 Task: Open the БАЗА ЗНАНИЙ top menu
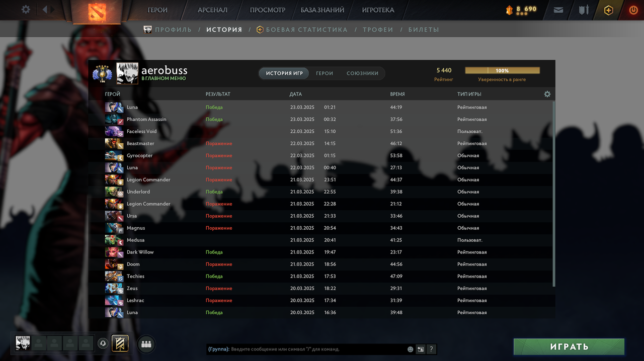(x=323, y=10)
